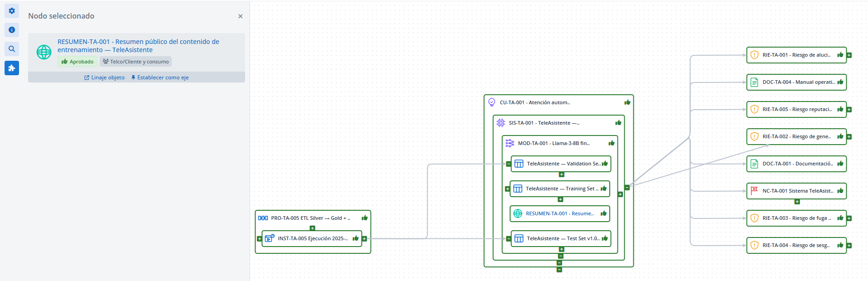Select 'DOC-TA-001 - Documentació..' label
Screen dimensions: 868x281
click(x=798, y=164)
